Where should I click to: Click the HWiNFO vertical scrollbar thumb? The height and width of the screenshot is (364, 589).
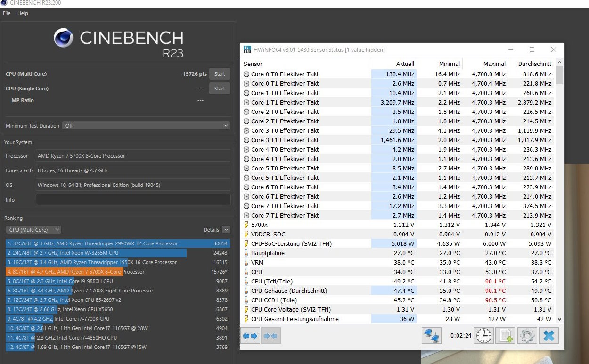point(559,75)
